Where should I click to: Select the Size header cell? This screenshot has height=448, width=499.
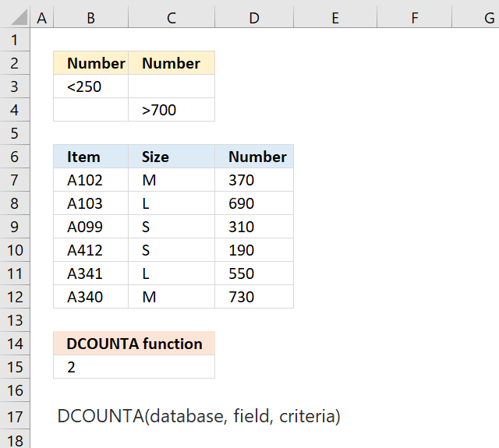point(172,157)
